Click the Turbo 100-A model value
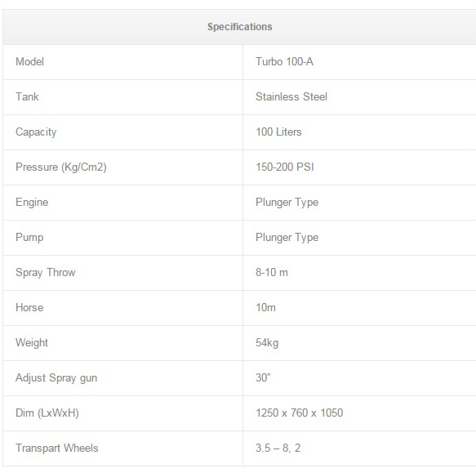This screenshot has width=476, height=473. (x=284, y=61)
